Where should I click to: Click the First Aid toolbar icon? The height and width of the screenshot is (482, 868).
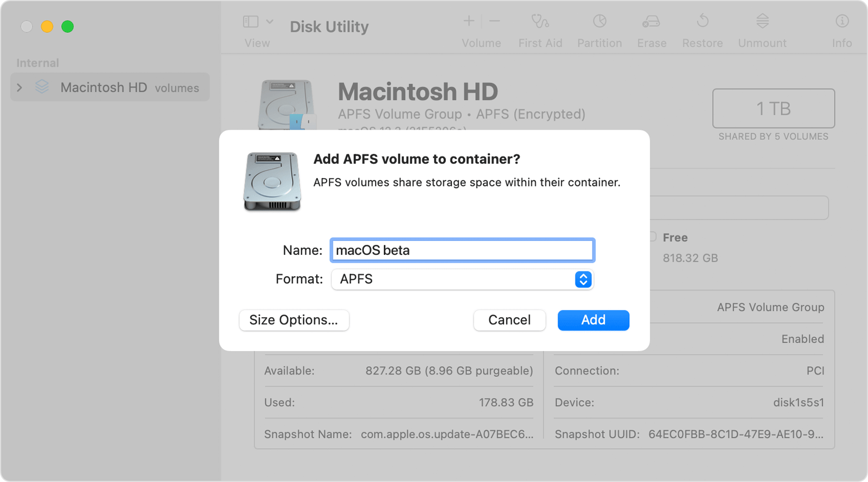540,22
